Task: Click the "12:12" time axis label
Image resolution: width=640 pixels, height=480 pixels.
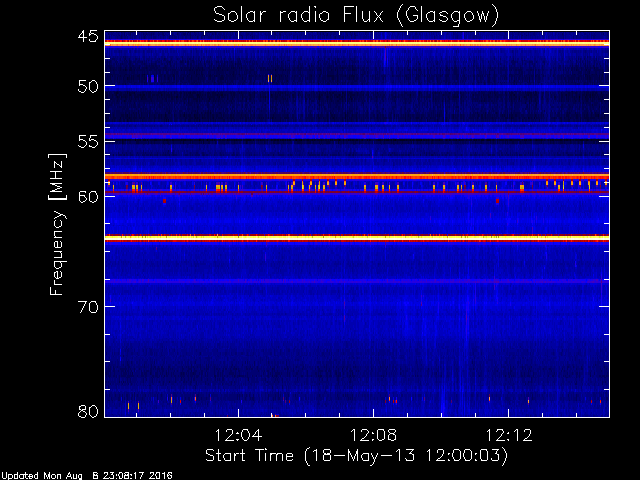Action: pyautogui.click(x=509, y=435)
